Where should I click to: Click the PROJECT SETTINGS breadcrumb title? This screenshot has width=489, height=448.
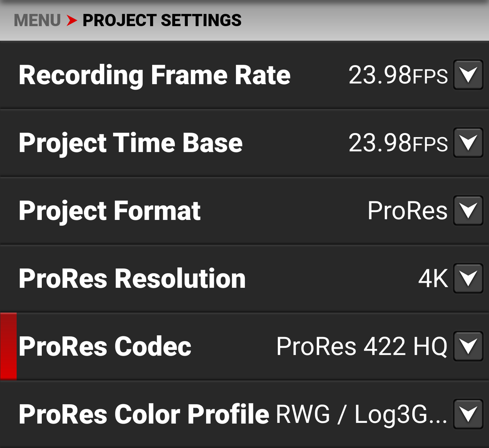[162, 20]
